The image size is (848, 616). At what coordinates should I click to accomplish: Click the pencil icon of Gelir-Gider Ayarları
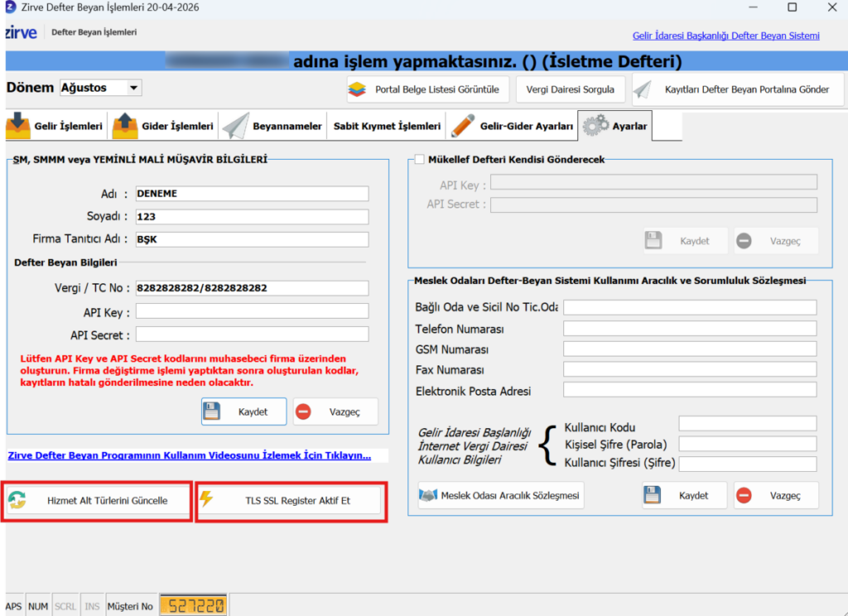pos(462,126)
